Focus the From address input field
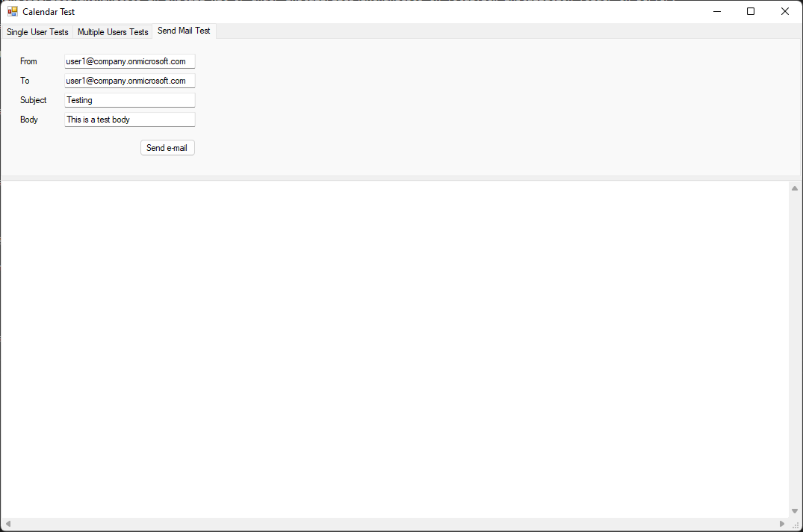The width and height of the screenshot is (803, 532). click(x=129, y=61)
